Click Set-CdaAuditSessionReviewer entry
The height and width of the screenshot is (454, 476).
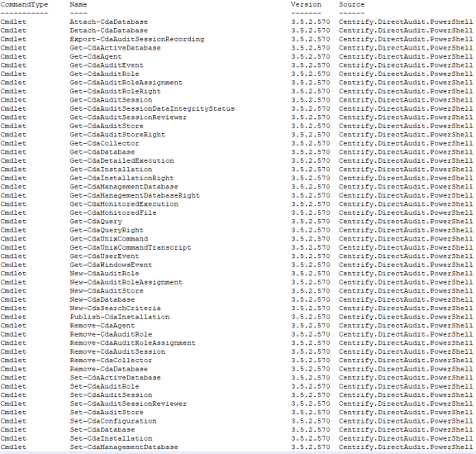(128, 404)
